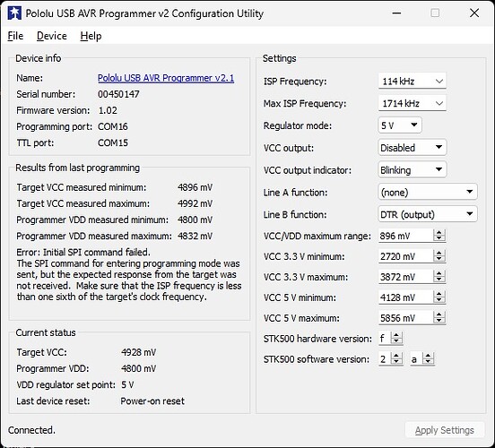Open the VCC output dropdown

pyautogui.click(x=412, y=147)
